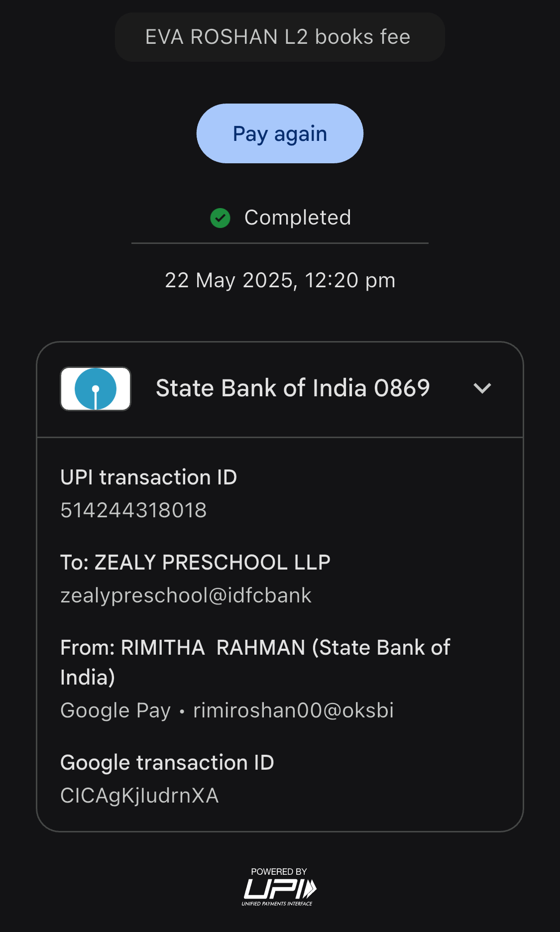The image size is (560, 932).
Task: Select Google transaction code CICAgKjludrnXA
Action: [x=139, y=796]
